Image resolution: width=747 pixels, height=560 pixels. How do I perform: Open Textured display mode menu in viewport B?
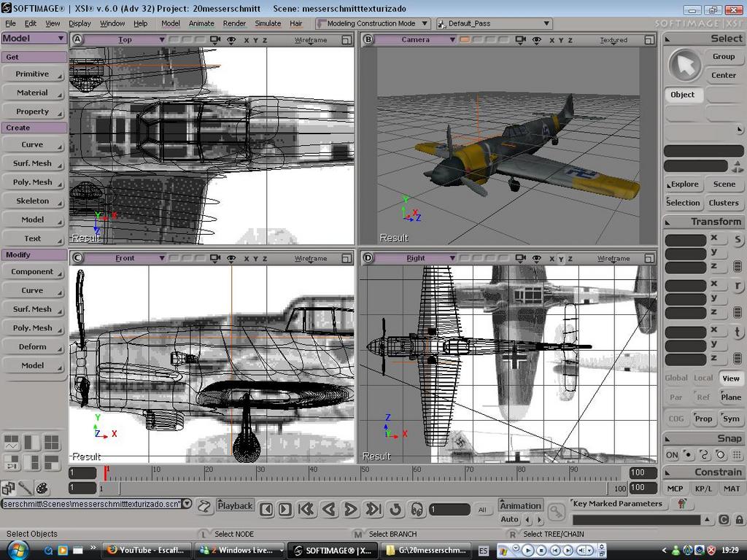pos(613,41)
